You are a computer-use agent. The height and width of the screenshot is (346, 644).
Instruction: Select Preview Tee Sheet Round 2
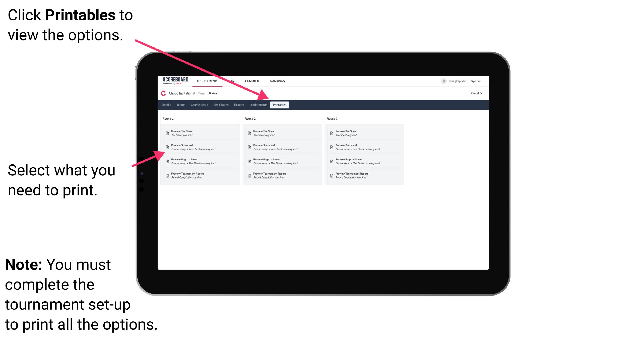click(282, 133)
